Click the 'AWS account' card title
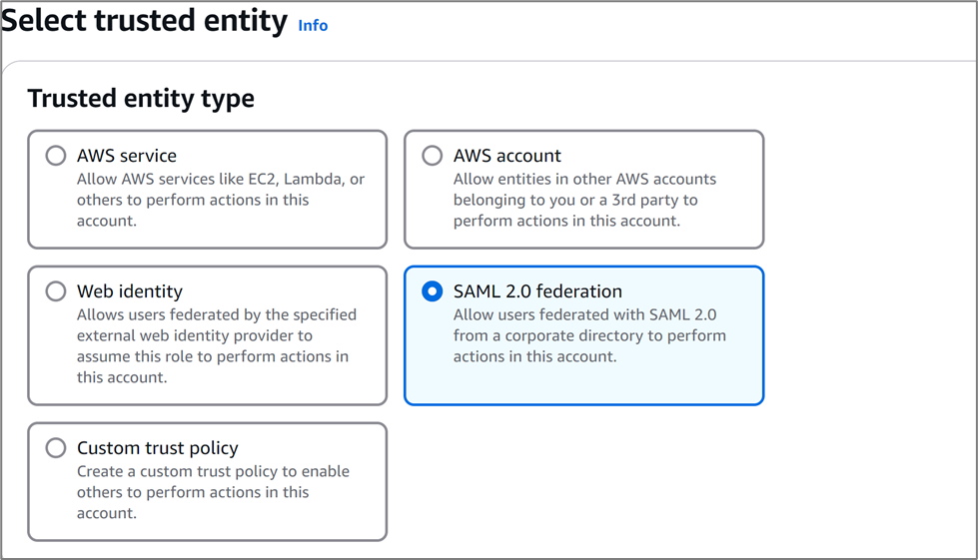 [x=507, y=156]
